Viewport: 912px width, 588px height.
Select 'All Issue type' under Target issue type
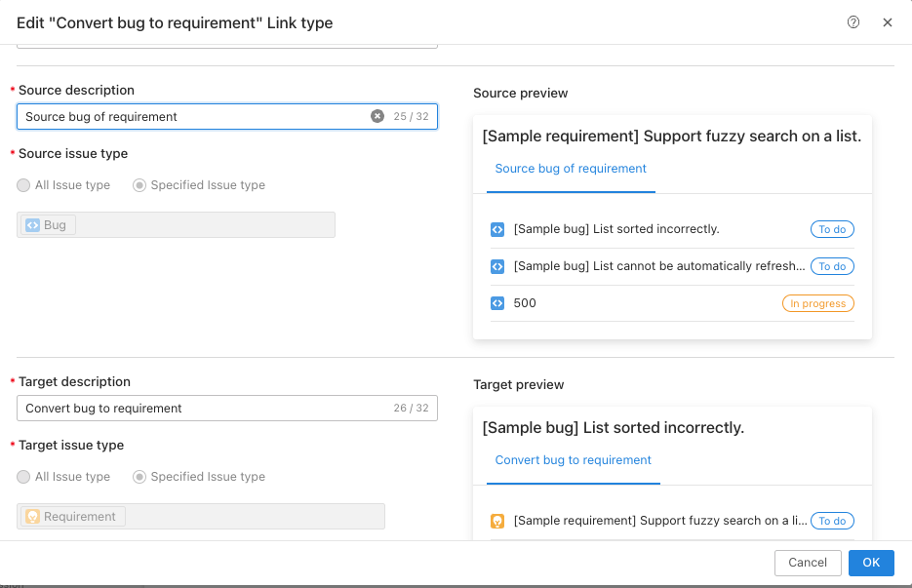tap(23, 477)
